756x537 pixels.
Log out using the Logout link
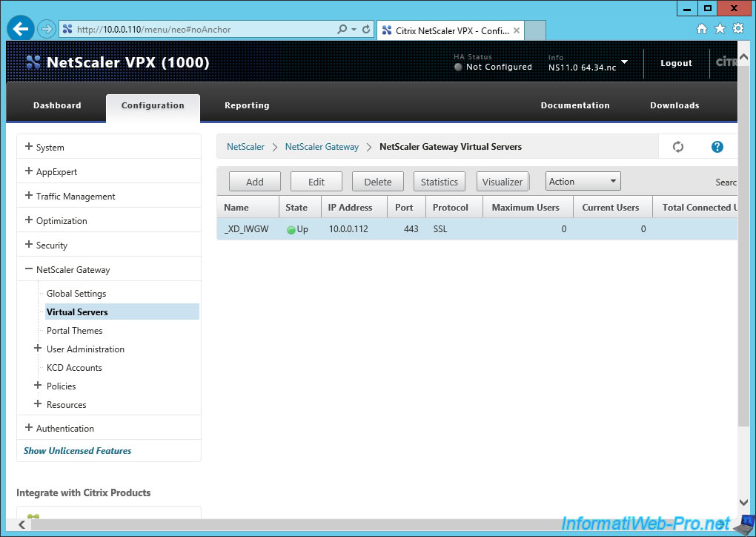click(x=676, y=63)
